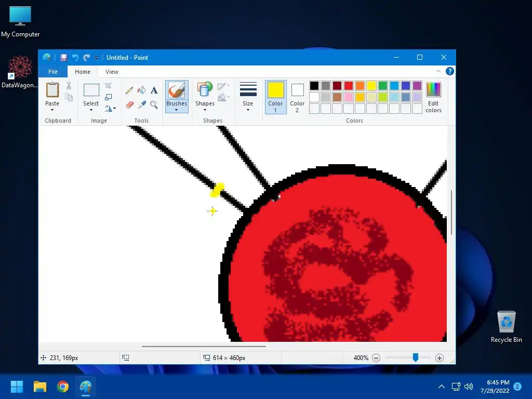Click the zoom slider handle
Screen dimensions: 532x399
click(416, 357)
